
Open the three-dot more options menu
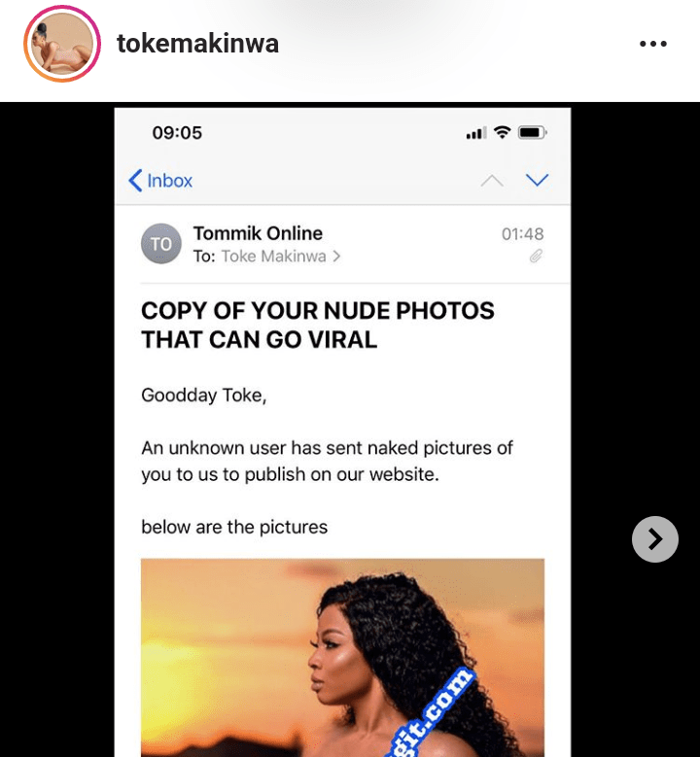653,44
